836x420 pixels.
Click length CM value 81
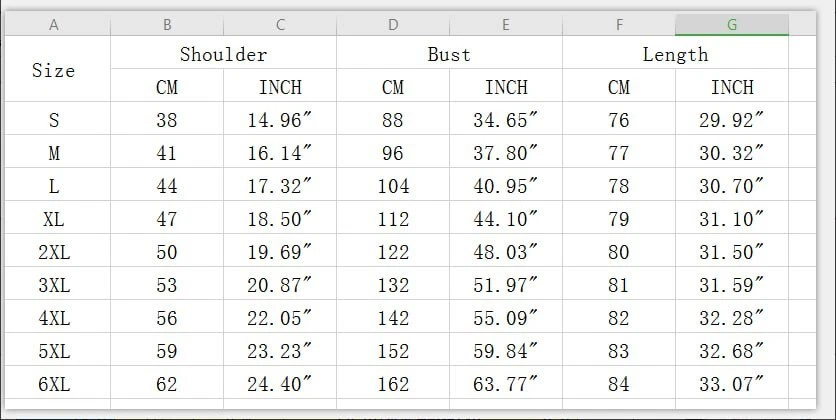619,284
